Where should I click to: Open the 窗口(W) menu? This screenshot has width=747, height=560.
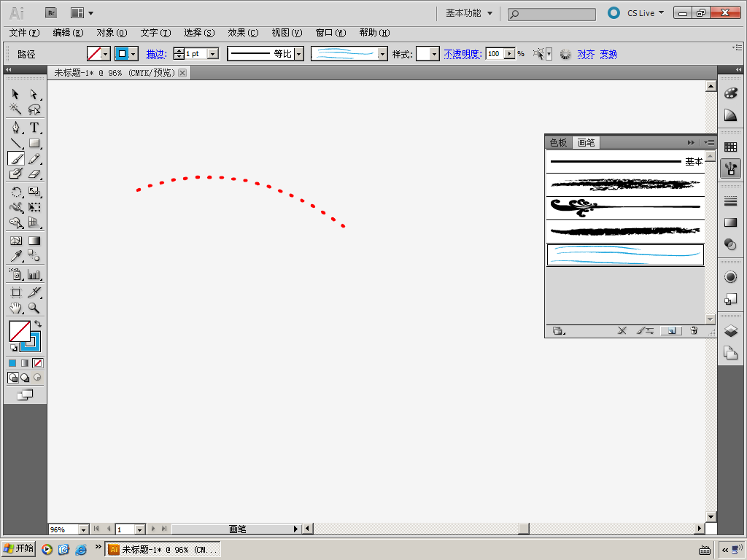(x=330, y=32)
